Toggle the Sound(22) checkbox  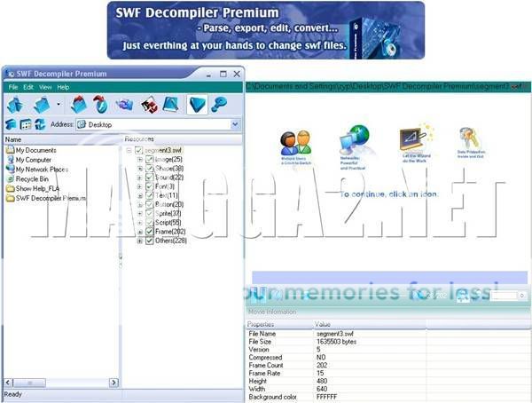coord(149,178)
